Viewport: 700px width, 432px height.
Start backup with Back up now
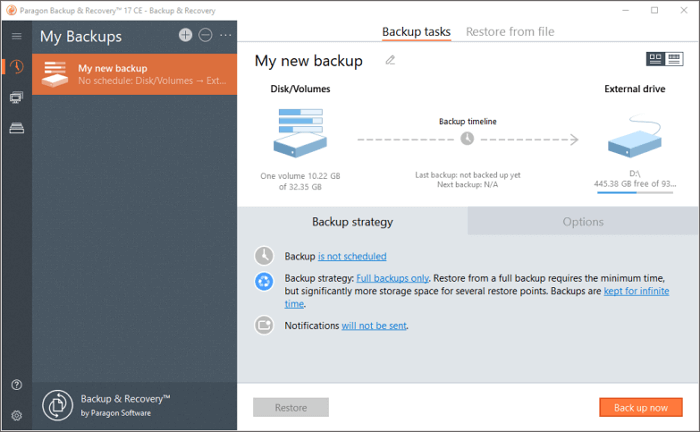tap(641, 407)
